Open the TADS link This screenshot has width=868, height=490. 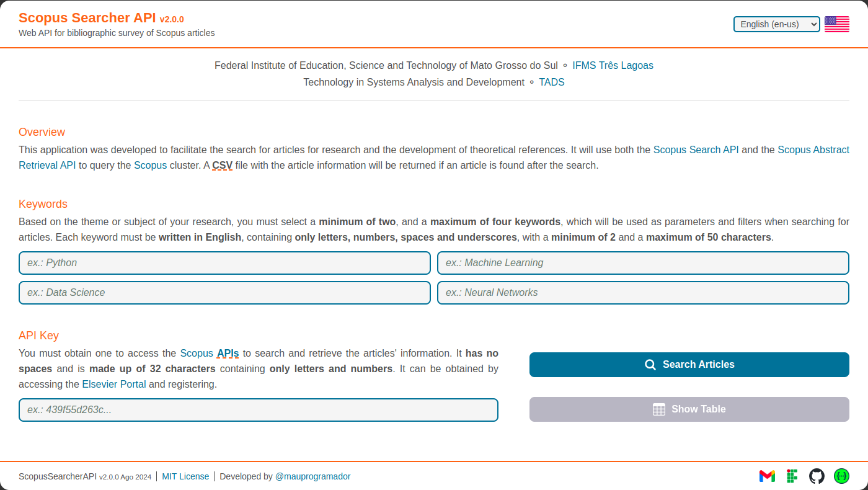[x=552, y=82]
